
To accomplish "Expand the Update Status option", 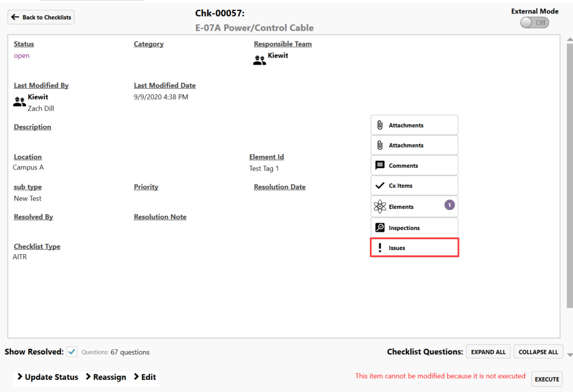I will point(47,377).
